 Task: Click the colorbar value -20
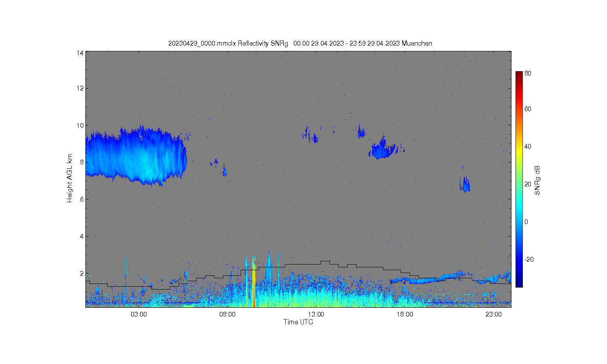(529, 260)
